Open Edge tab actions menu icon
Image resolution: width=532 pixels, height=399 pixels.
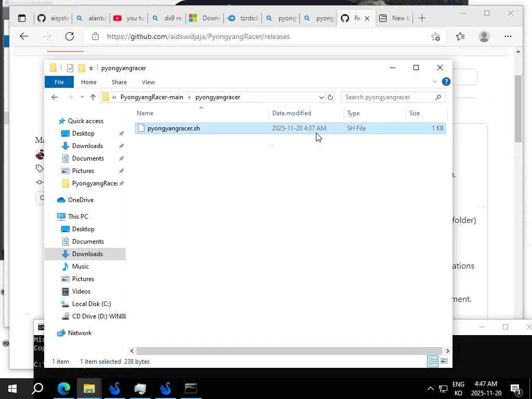tap(22, 18)
